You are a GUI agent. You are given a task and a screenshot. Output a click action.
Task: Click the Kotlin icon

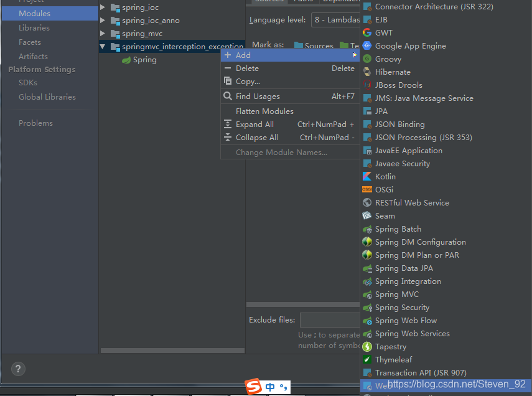[367, 177]
